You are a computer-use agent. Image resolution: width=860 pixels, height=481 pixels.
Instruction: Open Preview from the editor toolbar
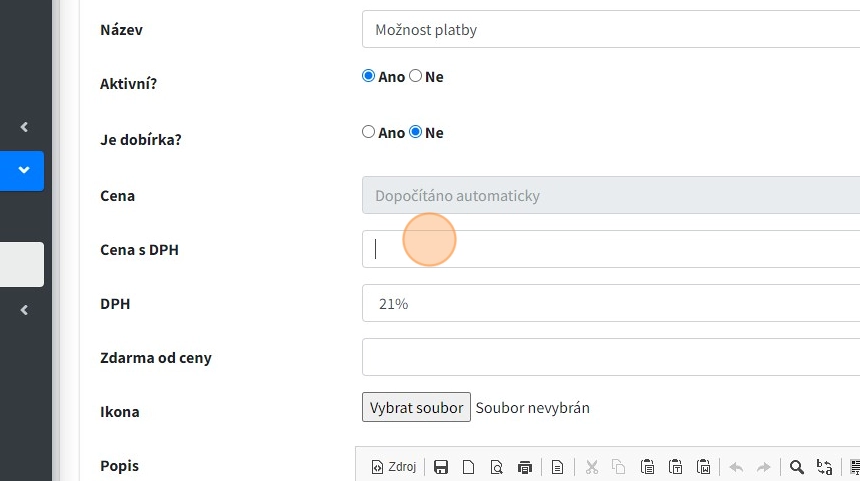pos(496,467)
